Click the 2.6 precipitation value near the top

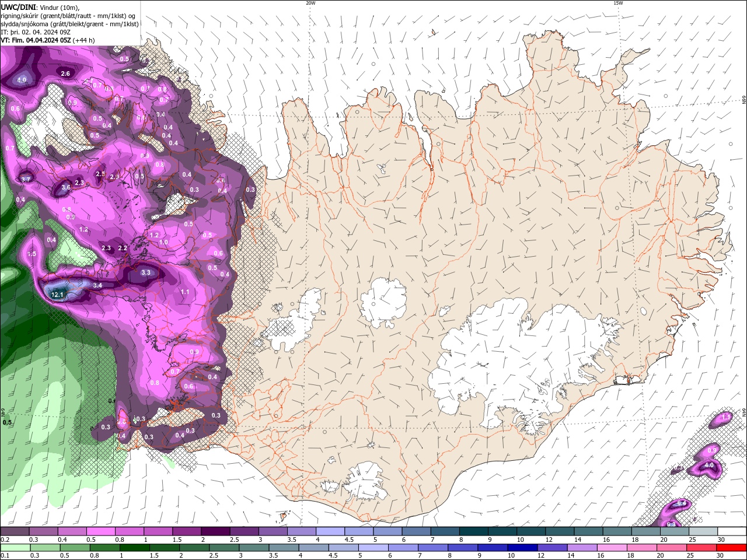point(65,73)
